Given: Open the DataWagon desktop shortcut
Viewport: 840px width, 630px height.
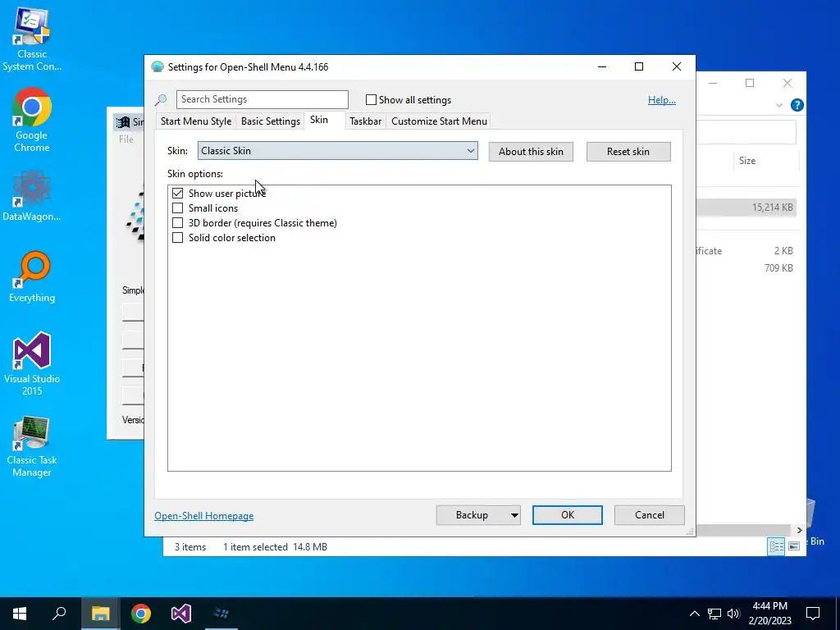Looking at the screenshot, I should tap(32, 195).
